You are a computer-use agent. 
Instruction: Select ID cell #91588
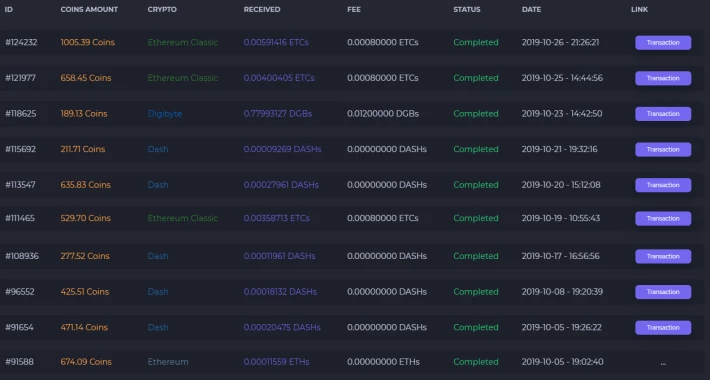[19, 362]
